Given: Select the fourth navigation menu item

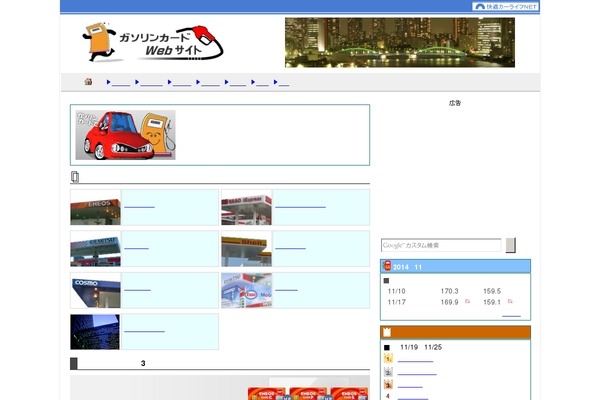Looking at the screenshot, I should click(210, 82).
